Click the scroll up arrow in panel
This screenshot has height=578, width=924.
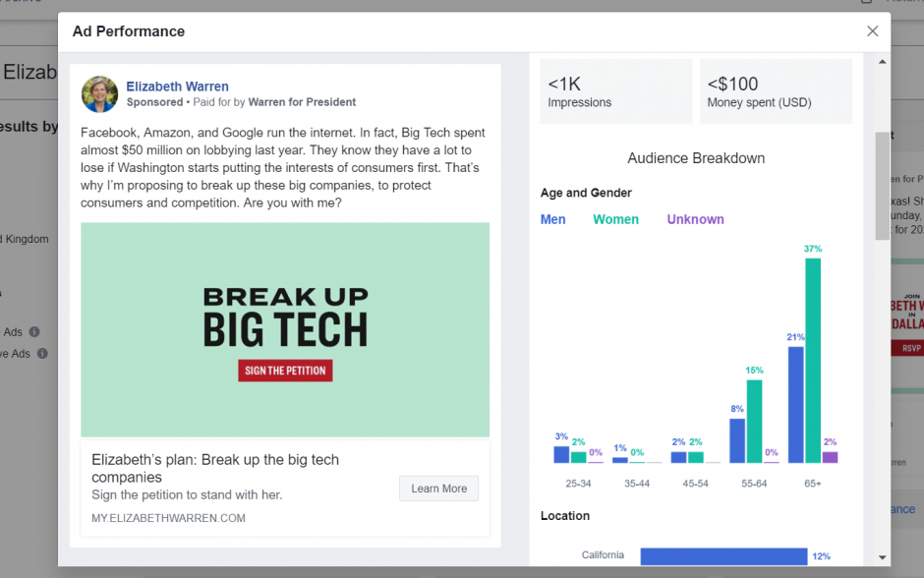click(882, 62)
